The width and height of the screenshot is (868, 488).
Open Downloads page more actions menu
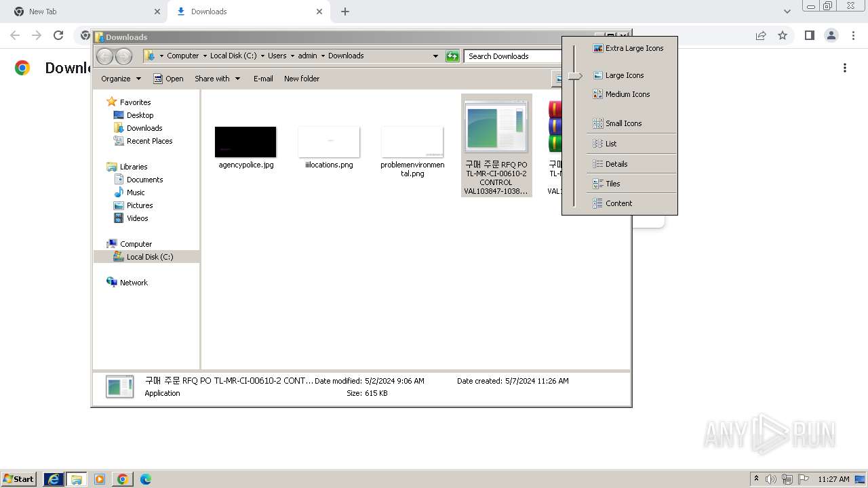[x=845, y=68]
